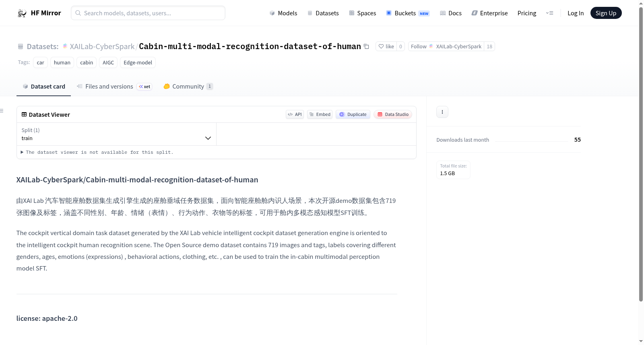Click the follower count 18
Screen dimensions: 644x345
pos(489,46)
